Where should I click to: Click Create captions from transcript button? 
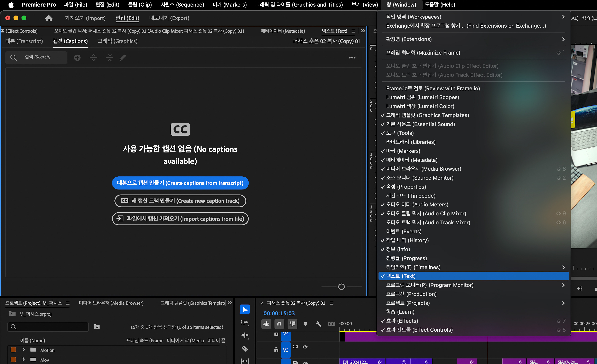coord(180,183)
